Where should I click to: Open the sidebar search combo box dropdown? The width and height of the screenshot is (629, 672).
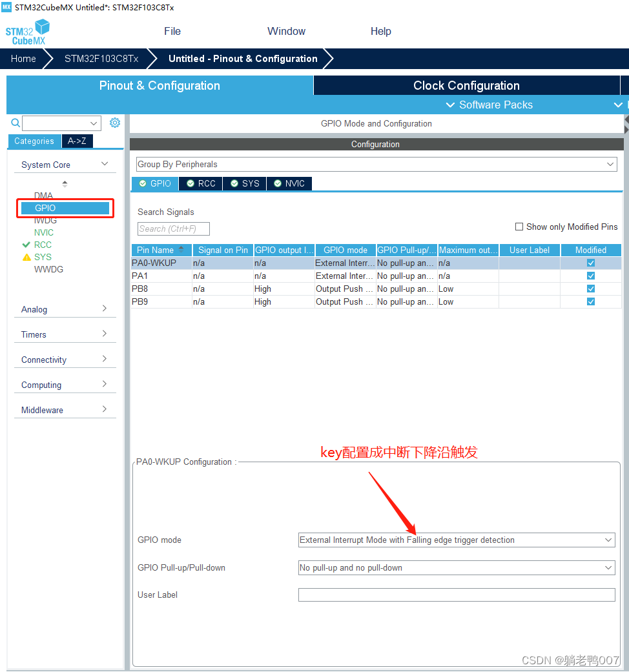(x=94, y=123)
